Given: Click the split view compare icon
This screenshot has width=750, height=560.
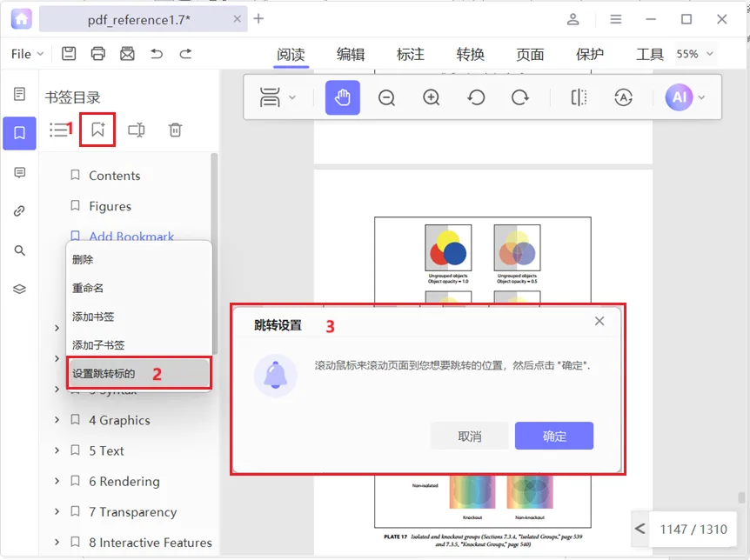Looking at the screenshot, I should tap(579, 97).
